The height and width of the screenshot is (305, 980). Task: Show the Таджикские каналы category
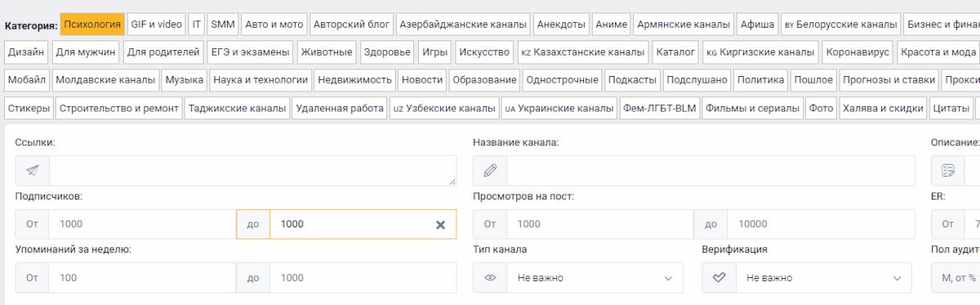coord(237,108)
